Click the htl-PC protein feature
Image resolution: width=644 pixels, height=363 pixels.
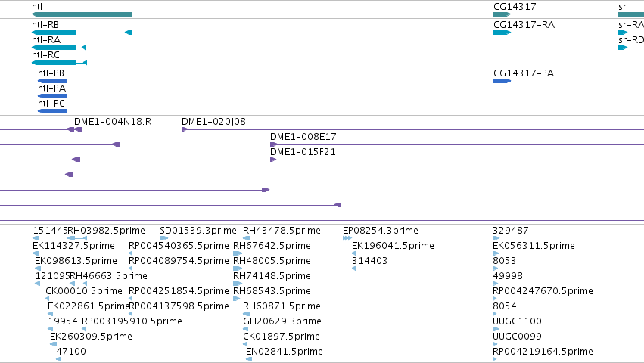click(52, 111)
